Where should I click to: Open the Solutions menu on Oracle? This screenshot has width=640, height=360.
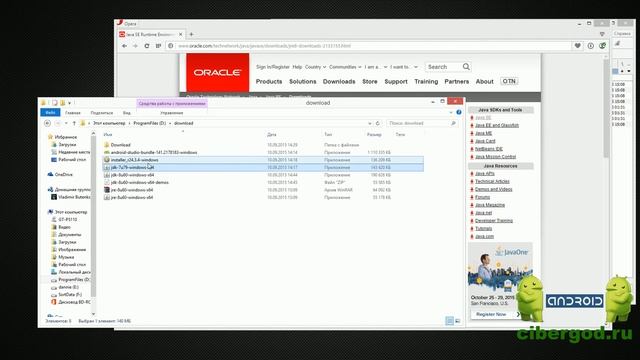click(302, 82)
